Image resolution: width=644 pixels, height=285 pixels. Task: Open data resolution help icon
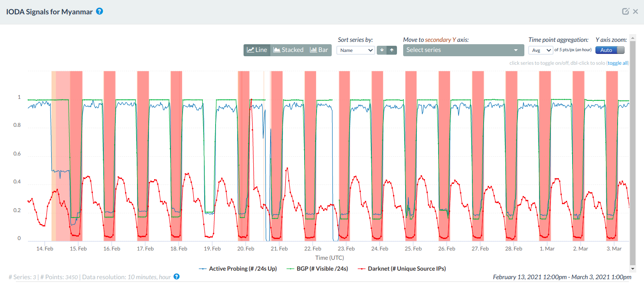(176, 276)
